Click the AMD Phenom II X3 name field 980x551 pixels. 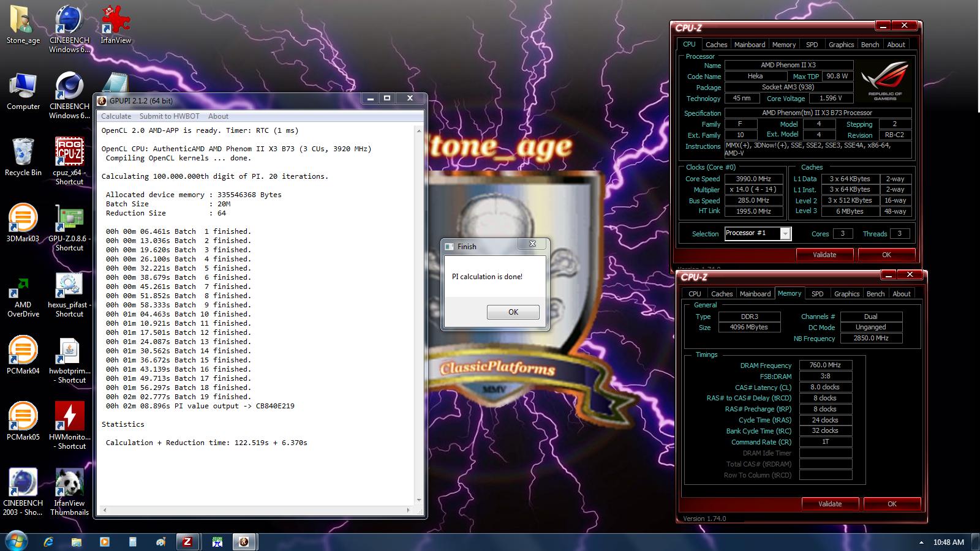point(788,65)
